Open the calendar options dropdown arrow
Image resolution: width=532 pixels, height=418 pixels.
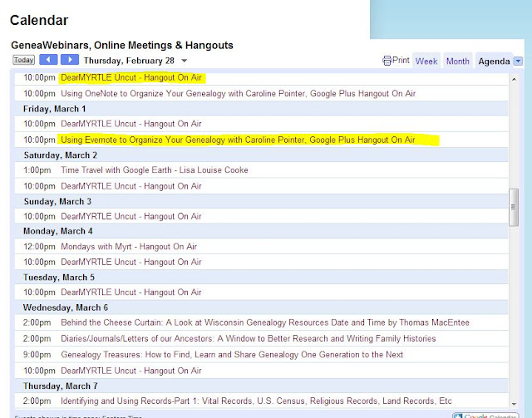pos(518,61)
